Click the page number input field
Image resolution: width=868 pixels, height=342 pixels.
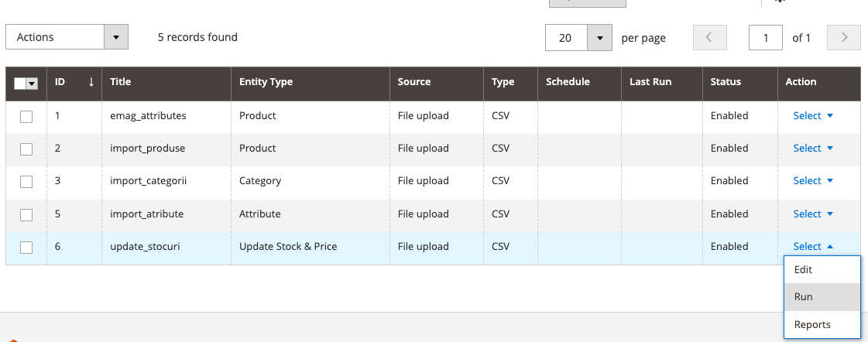(766, 38)
